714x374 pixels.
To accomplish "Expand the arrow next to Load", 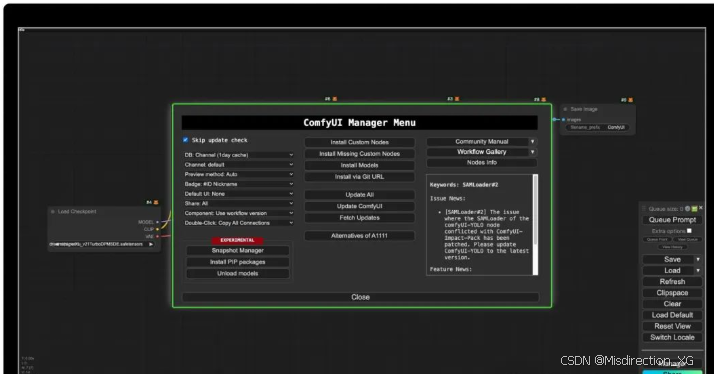I will [x=698, y=271].
